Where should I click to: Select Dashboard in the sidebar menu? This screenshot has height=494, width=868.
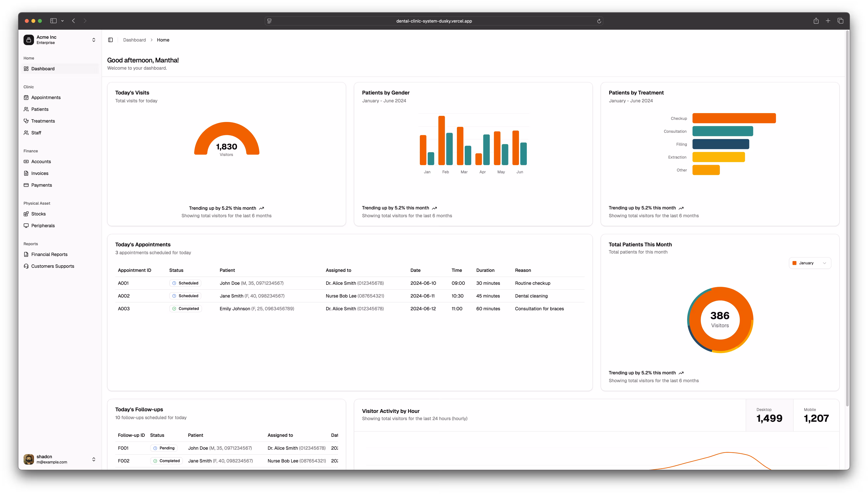(x=43, y=69)
